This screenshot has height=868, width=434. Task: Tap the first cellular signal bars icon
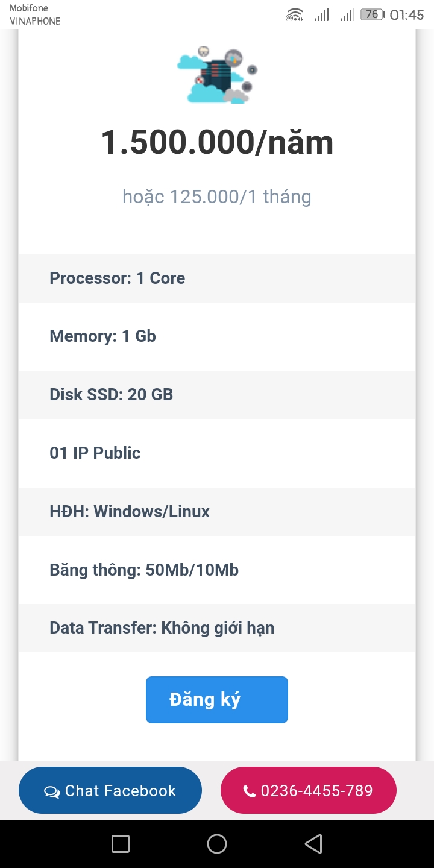322,15
